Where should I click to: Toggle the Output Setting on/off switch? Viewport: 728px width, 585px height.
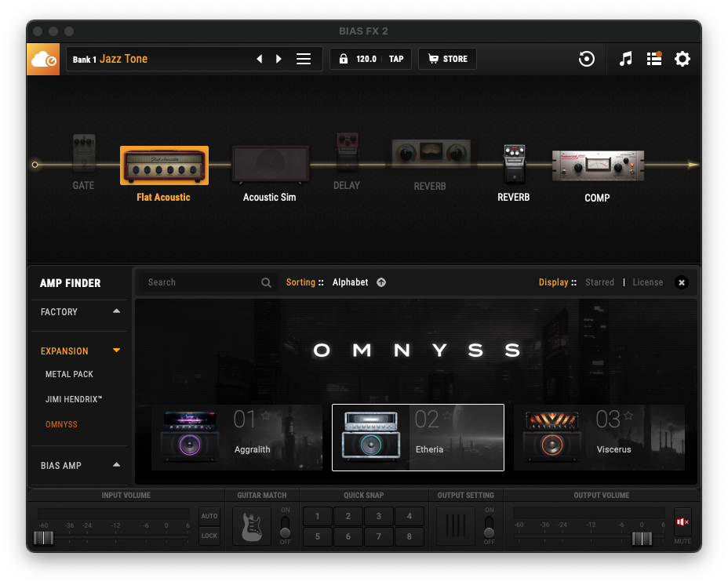point(489,526)
